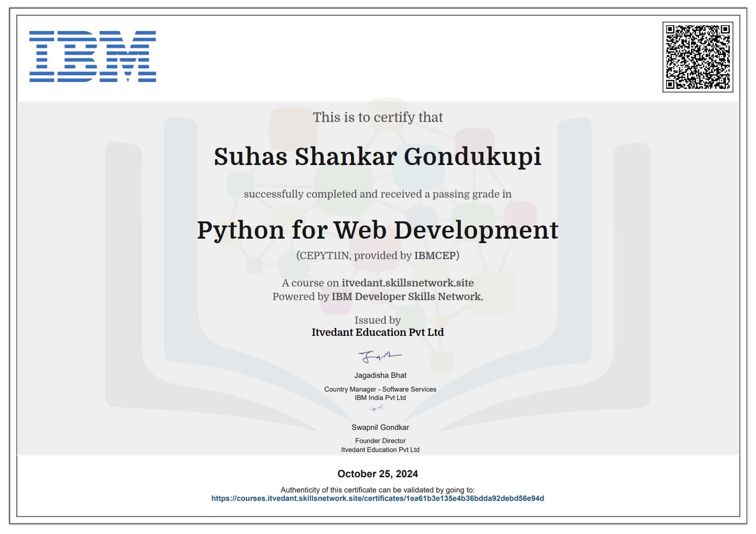Click the Country Manager - Software Services title
This screenshot has width=756, height=534.
380,389
